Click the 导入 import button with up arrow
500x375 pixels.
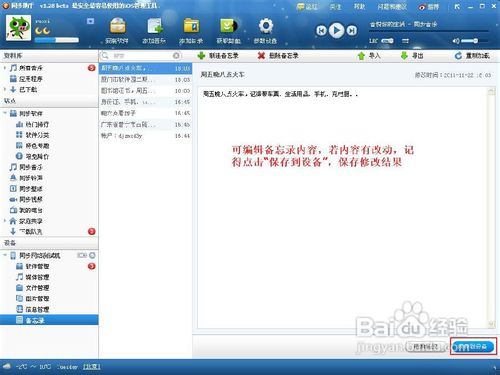(x=369, y=56)
